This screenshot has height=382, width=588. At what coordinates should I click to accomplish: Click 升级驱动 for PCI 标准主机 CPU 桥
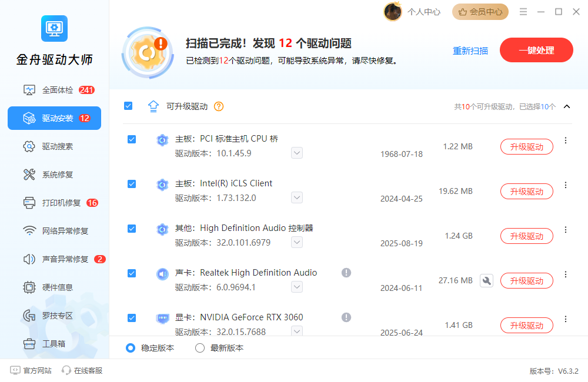click(526, 146)
